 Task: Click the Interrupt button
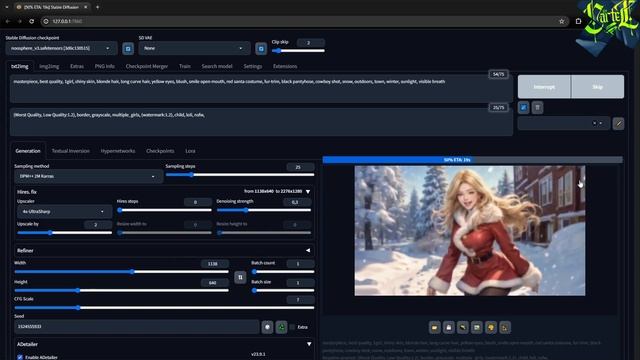[x=544, y=87]
